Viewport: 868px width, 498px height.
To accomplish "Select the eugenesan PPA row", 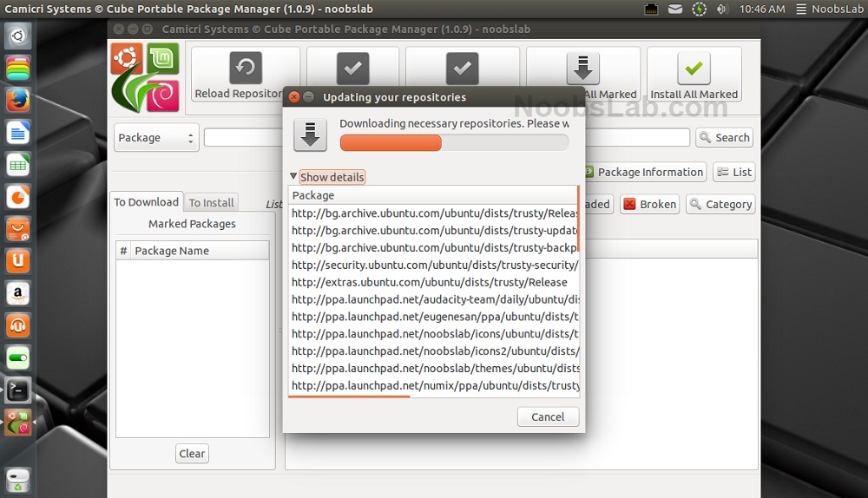I will 434,317.
